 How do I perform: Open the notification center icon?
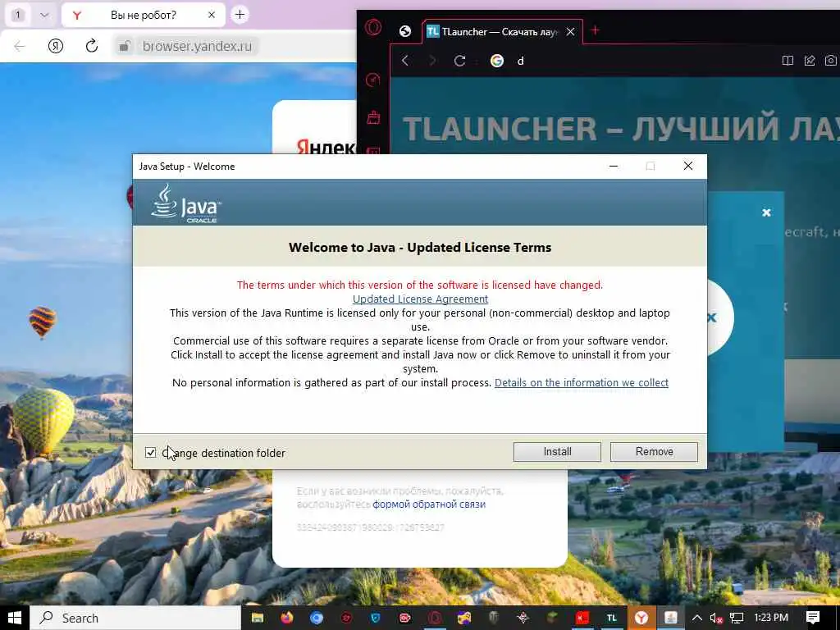pyautogui.click(x=813, y=618)
